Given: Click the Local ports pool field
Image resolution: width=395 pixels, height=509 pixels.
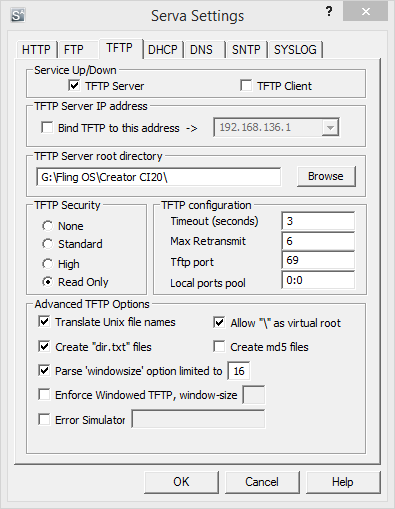Looking at the screenshot, I should (x=318, y=280).
